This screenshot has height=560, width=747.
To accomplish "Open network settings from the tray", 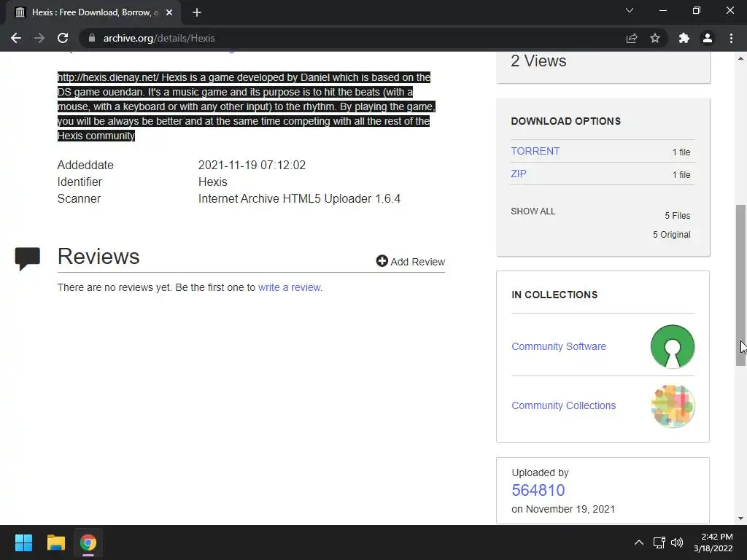I will (x=659, y=542).
